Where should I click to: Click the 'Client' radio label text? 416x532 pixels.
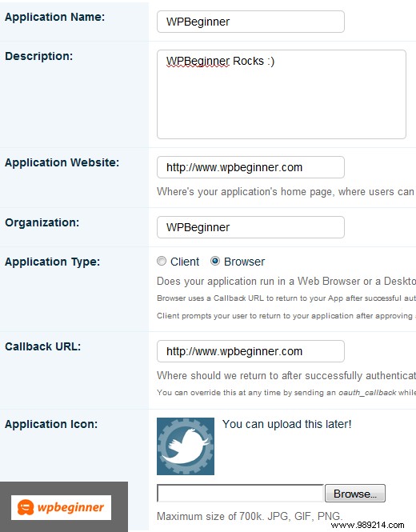tap(185, 262)
